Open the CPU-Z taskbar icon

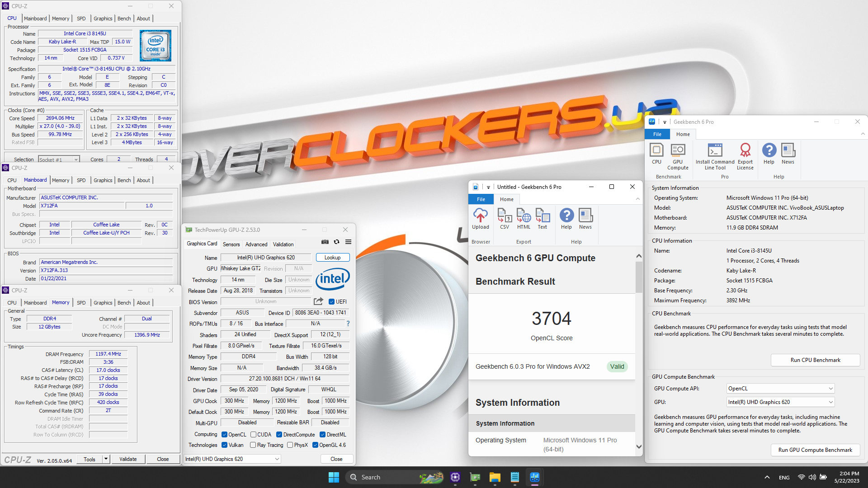click(455, 477)
